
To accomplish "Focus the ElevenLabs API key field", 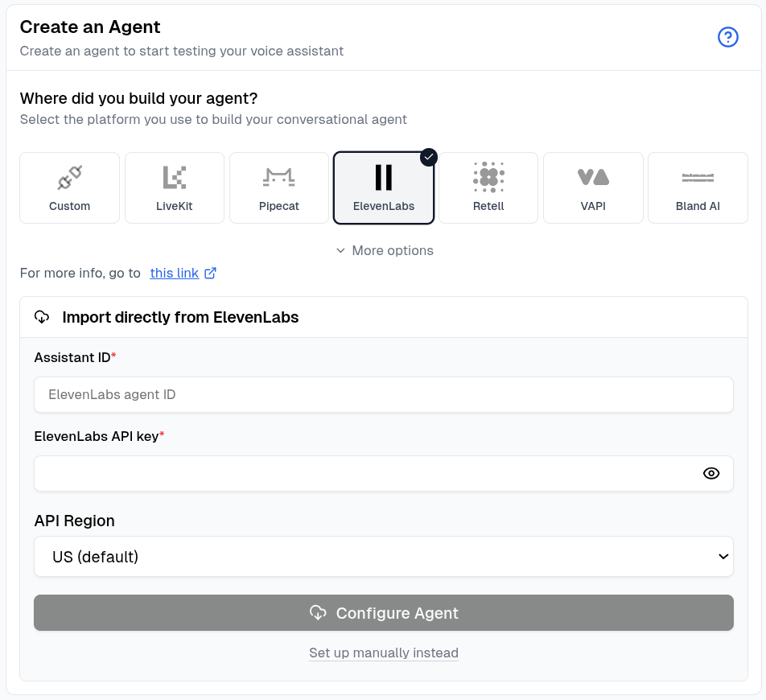I will point(384,473).
